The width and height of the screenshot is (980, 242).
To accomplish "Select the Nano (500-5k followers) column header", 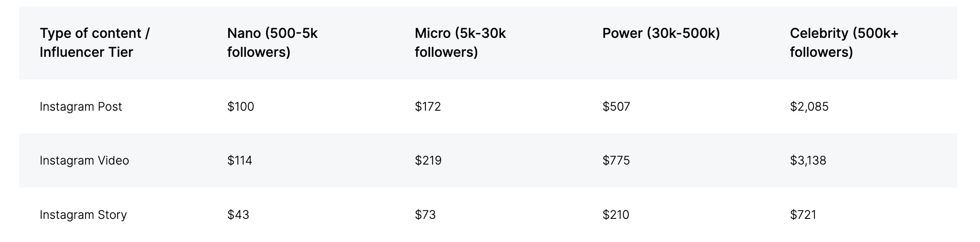I will pyautogui.click(x=272, y=43).
